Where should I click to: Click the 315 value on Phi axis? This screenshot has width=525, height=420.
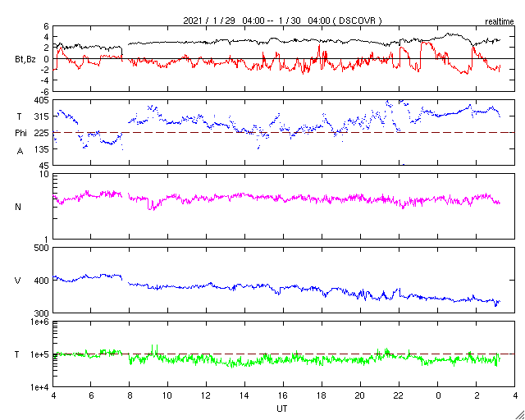(x=43, y=116)
